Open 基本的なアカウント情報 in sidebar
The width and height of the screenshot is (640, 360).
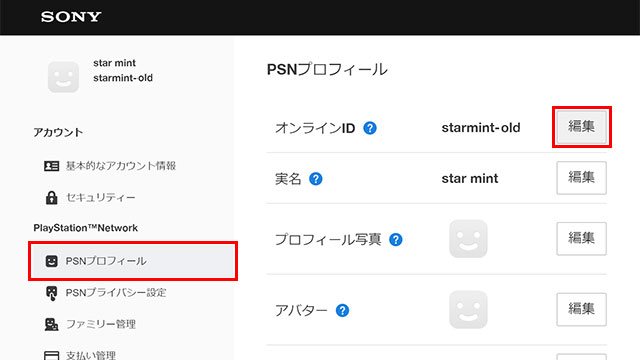tap(121, 166)
